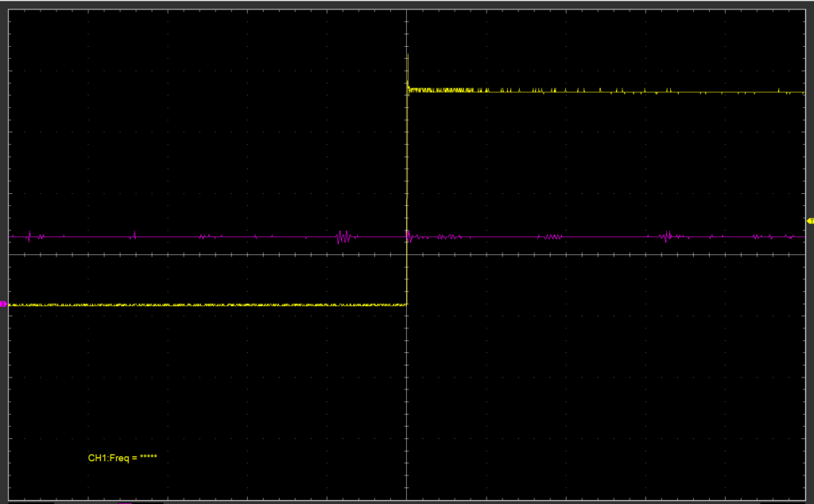
Task: Click the magenta ringing immediately after the rising edge
Action: pos(410,235)
